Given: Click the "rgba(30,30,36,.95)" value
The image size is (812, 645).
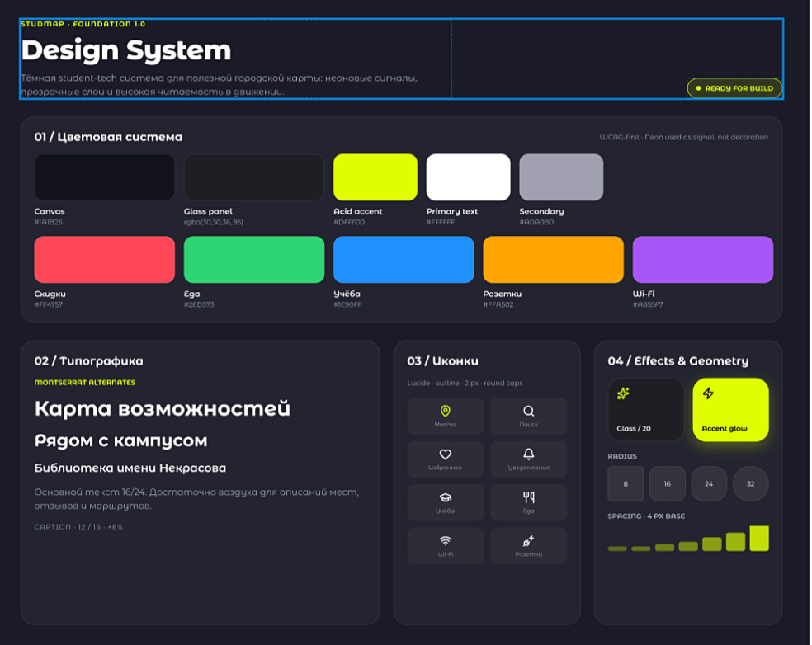Looking at the screenshot, I should pos(214,222).
